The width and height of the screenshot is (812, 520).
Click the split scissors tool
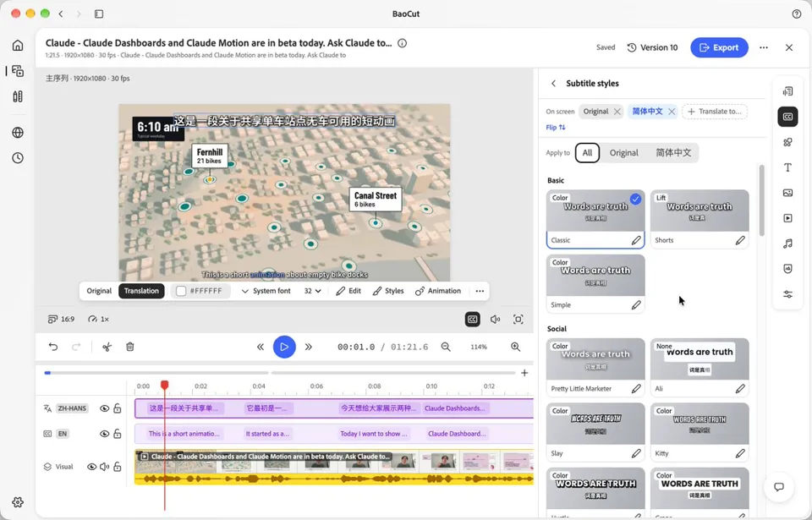point(107,347)
